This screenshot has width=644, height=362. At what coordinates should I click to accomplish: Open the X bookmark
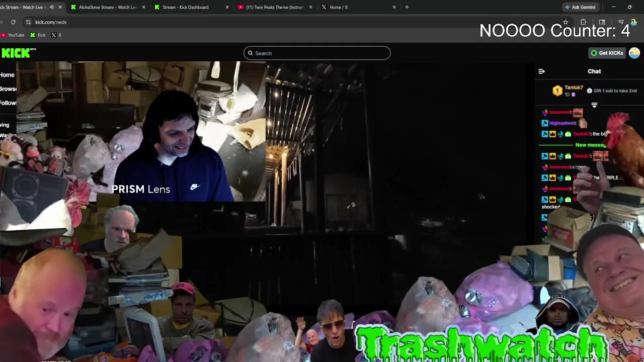56,35
